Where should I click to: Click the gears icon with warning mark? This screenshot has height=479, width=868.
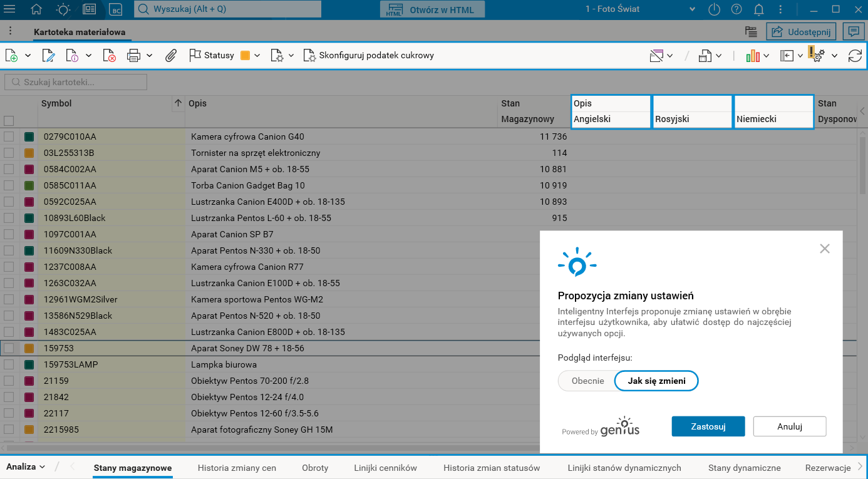coord(817,54)
